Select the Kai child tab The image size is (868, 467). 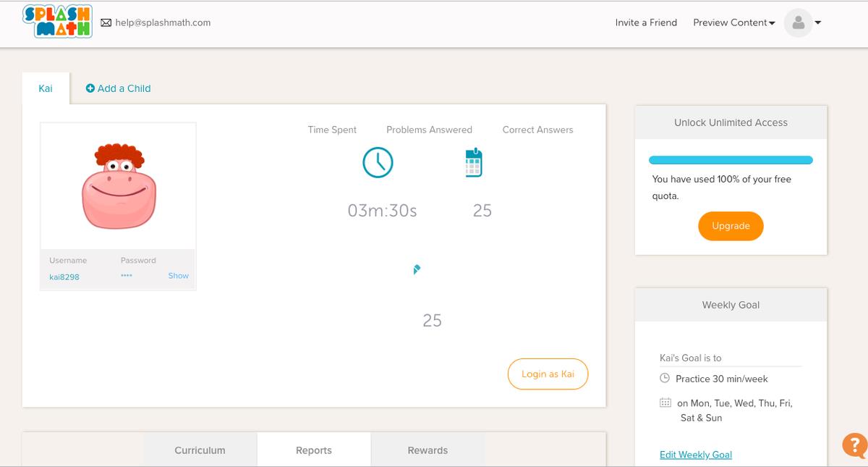[46, 88]
